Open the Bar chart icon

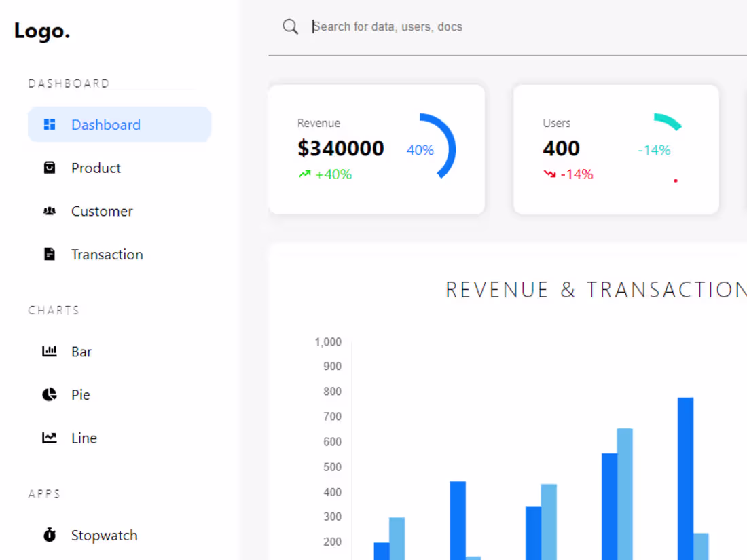[50, 351]
